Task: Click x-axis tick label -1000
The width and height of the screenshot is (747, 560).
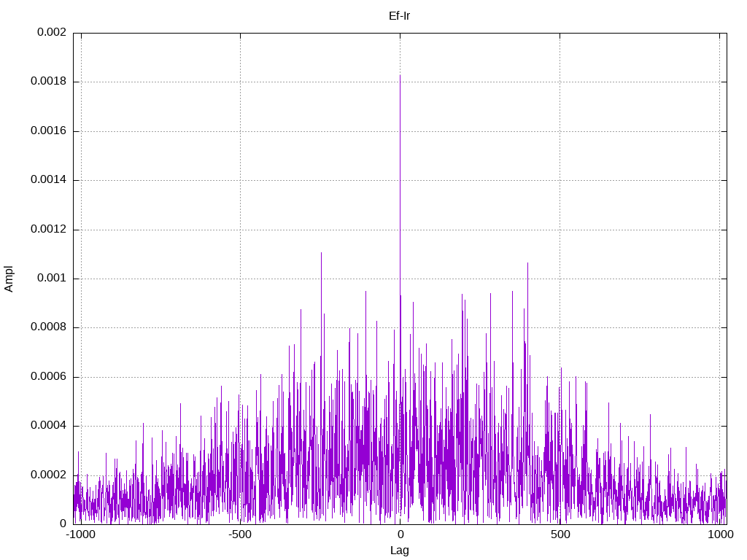Action: (x=80, y=534)
